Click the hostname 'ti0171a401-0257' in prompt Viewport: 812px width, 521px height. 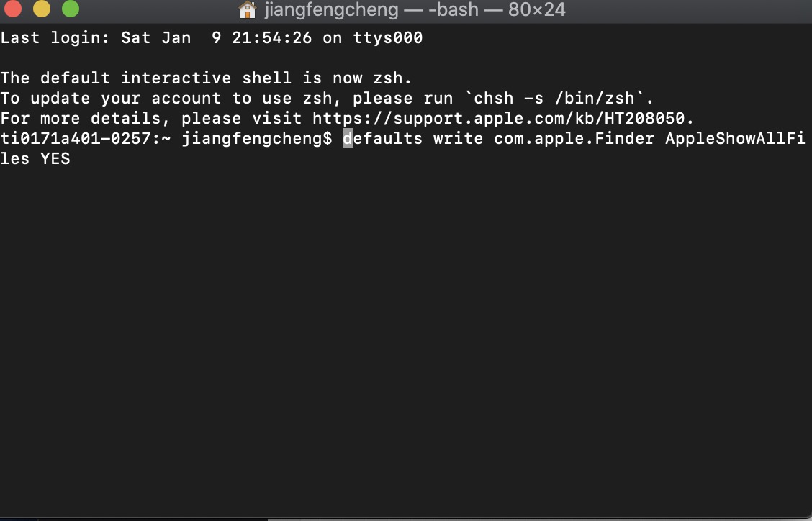pos(76,138)
